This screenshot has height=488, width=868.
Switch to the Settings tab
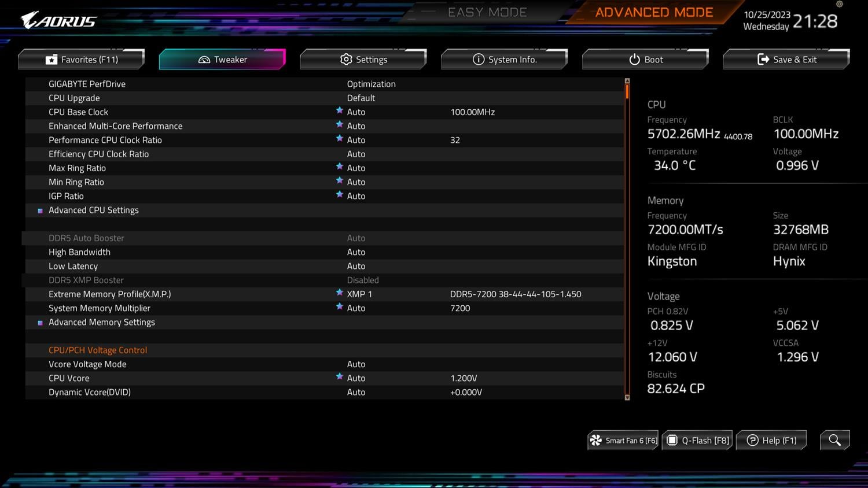coord(363,60)
